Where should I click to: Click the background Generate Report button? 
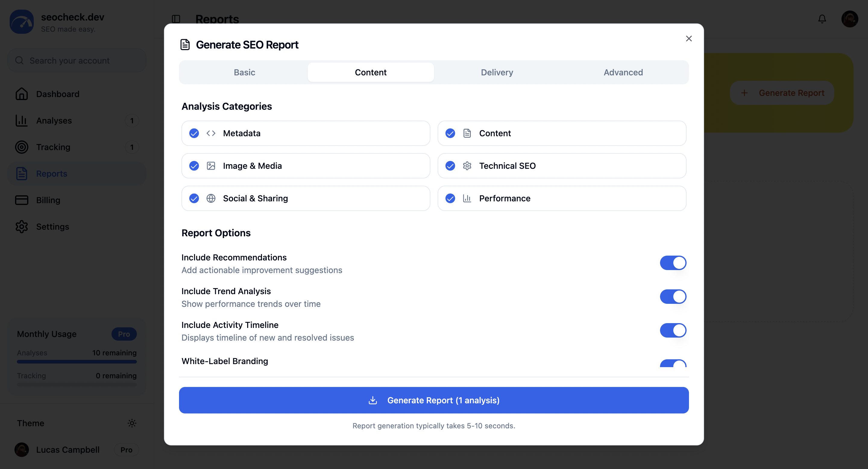782,93
